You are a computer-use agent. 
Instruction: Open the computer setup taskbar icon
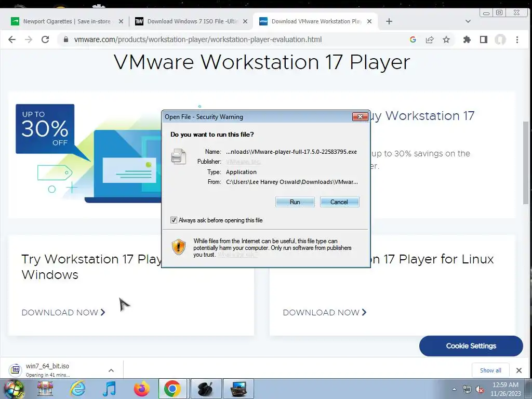coord(238,389)
